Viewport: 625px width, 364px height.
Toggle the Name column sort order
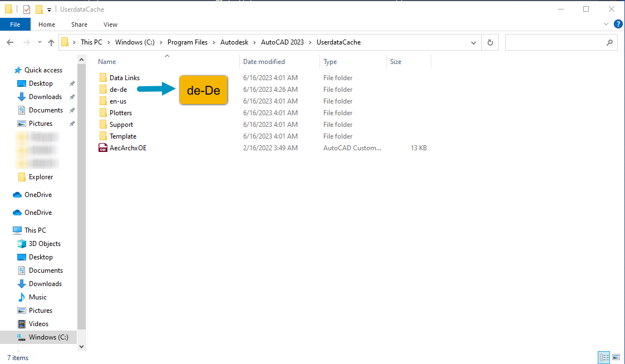pyautogui.click(x=107, y=61)
